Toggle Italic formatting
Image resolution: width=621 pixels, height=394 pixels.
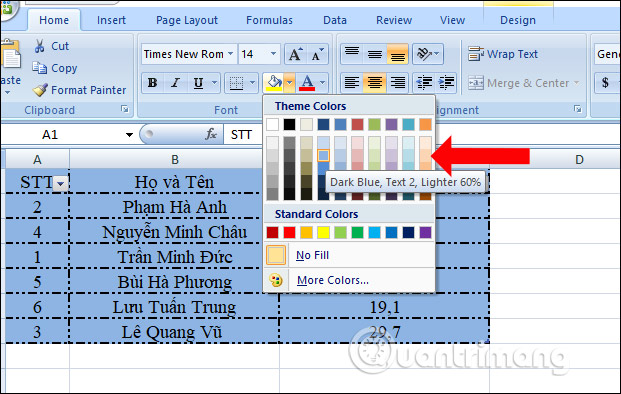coord(175,83)
